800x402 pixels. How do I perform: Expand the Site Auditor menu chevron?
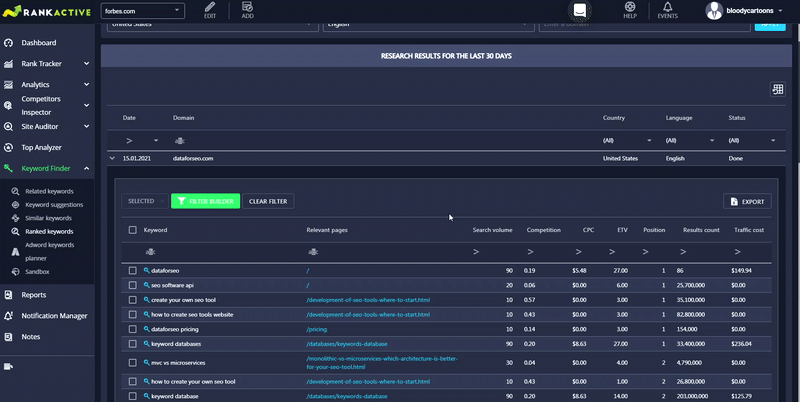[x=86, y=127]
